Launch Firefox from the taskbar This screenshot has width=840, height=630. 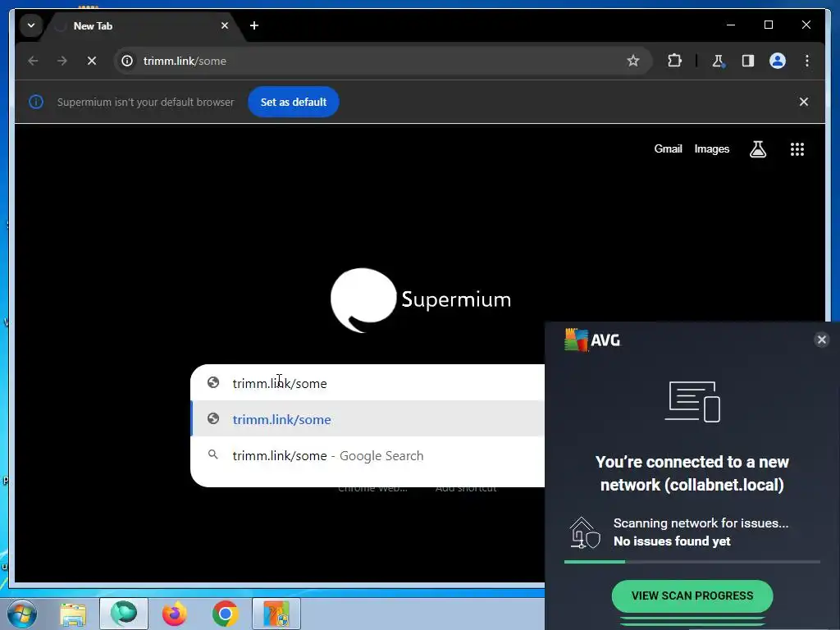174,614
